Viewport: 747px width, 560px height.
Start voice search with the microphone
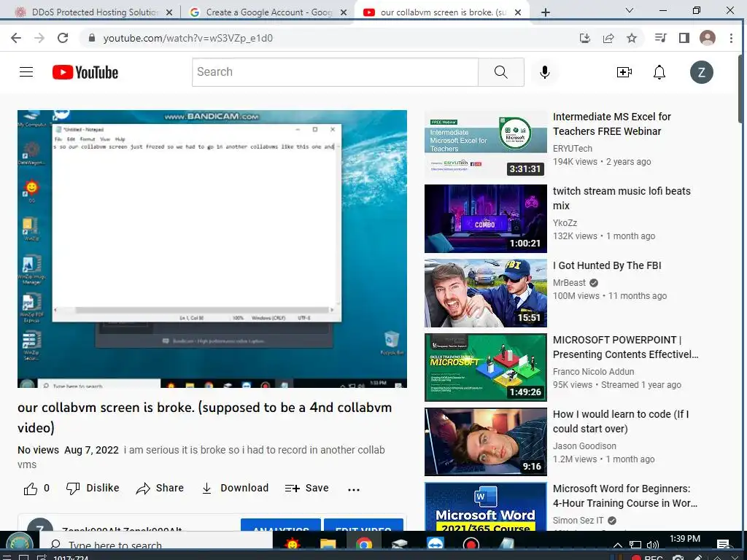coord(545,72)
